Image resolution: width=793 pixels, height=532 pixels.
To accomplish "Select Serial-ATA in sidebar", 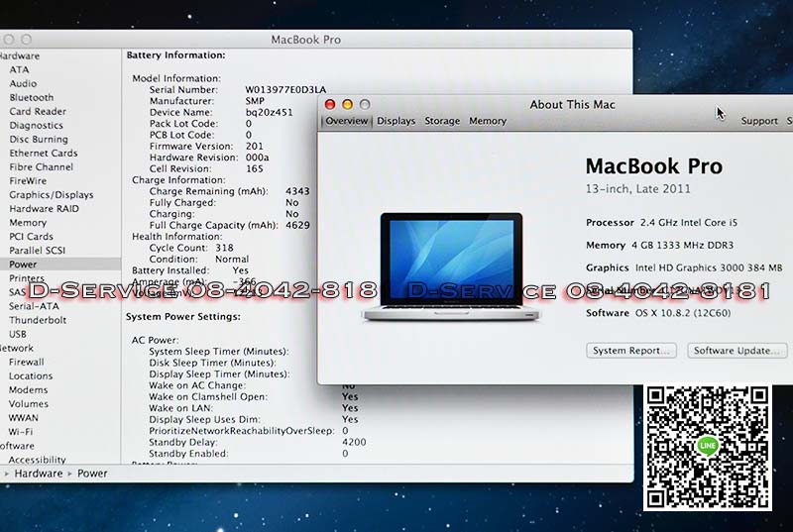I will pos(34,306).
